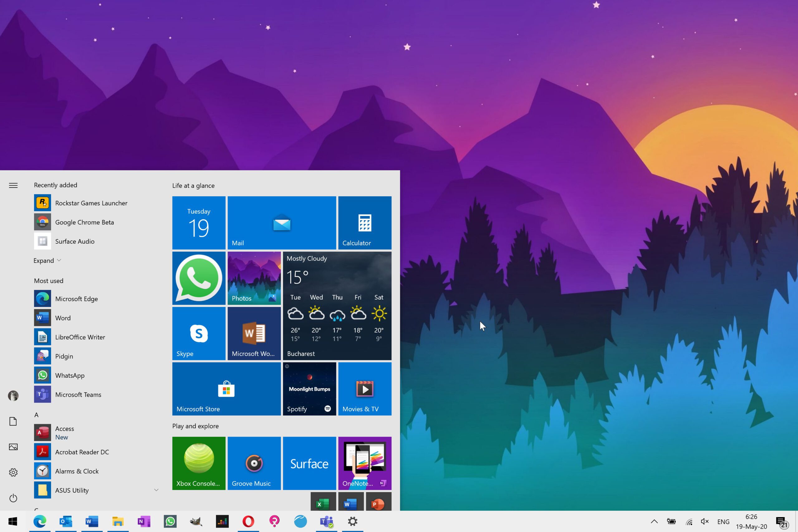Click the Play and explore group header
The image size is (798, 532).
coord(195,426)
